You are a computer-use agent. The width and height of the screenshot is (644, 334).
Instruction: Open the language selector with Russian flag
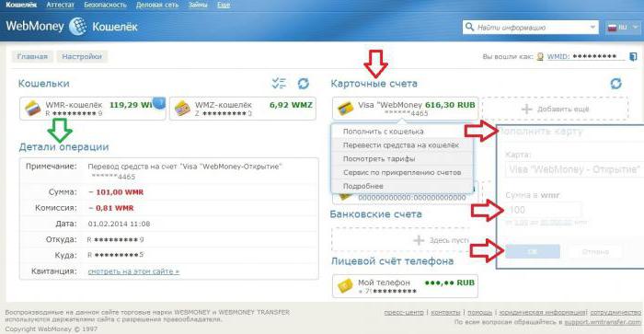(622, 28)
